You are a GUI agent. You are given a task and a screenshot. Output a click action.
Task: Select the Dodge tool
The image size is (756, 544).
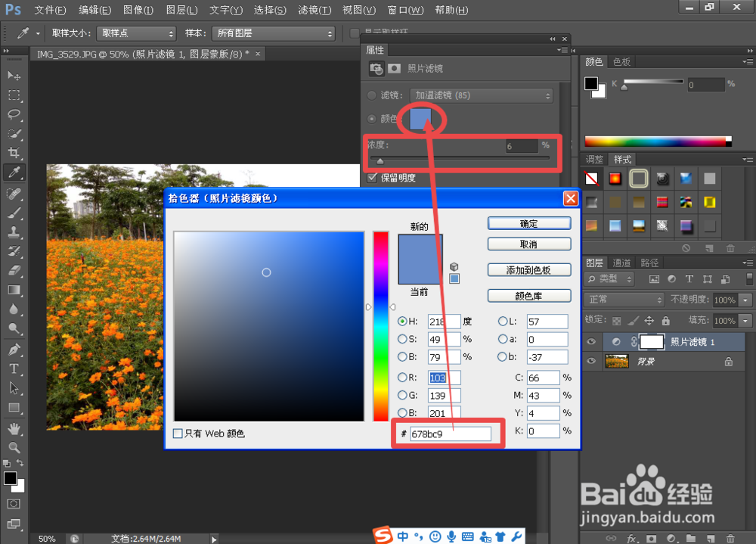[x=14, y=328]
